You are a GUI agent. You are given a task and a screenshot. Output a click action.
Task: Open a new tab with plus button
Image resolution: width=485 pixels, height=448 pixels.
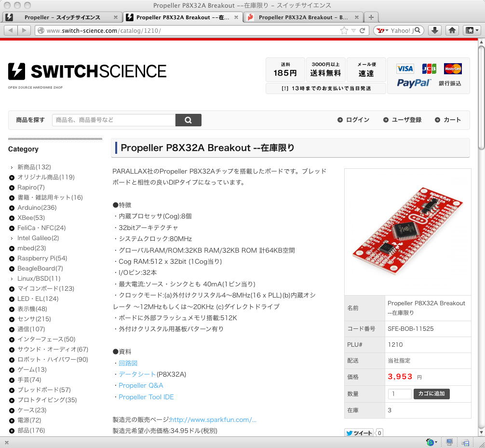pos(371,17)
